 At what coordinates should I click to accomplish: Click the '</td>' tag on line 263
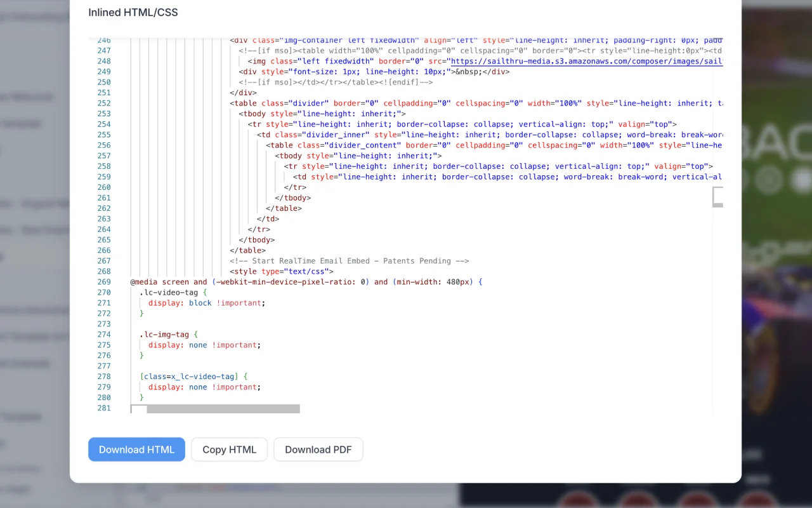pyautogui.click(x=268, y=219)
